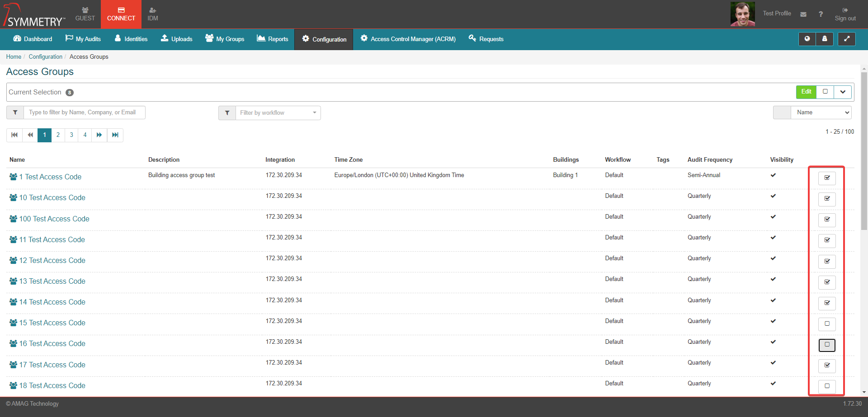Uncheck selection for 17 Test Access Code
868x417 pixels.
click(827, 365)
